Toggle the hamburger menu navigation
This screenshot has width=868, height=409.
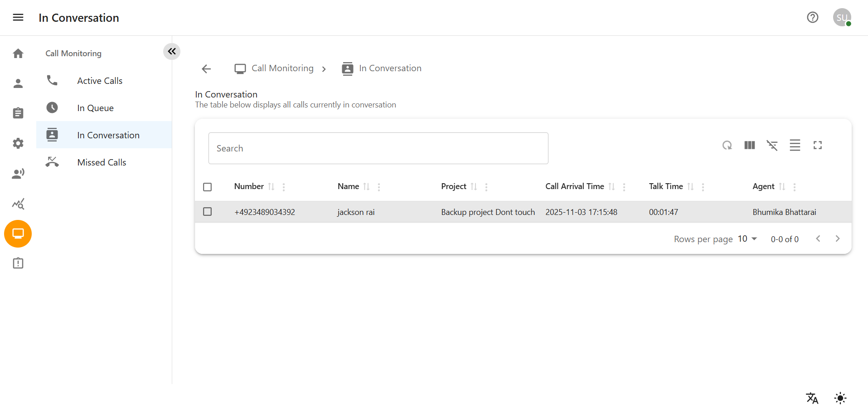(18, 17)
